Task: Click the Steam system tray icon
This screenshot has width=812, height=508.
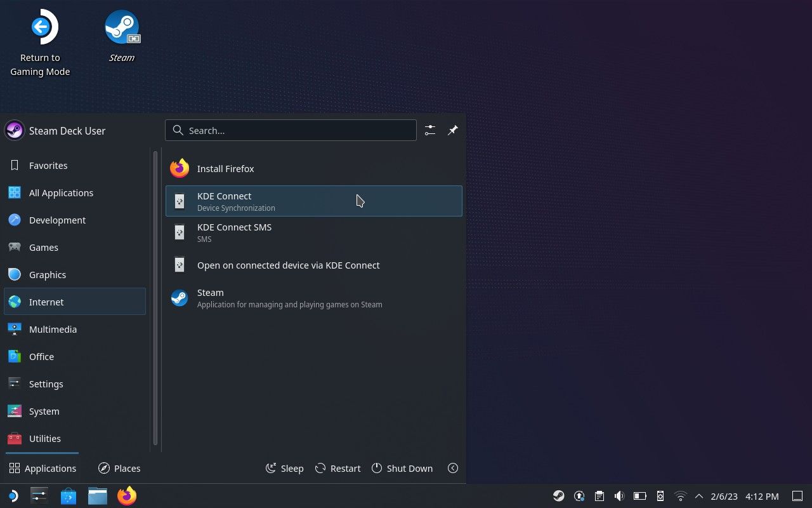Action: [x=559, y=496]
